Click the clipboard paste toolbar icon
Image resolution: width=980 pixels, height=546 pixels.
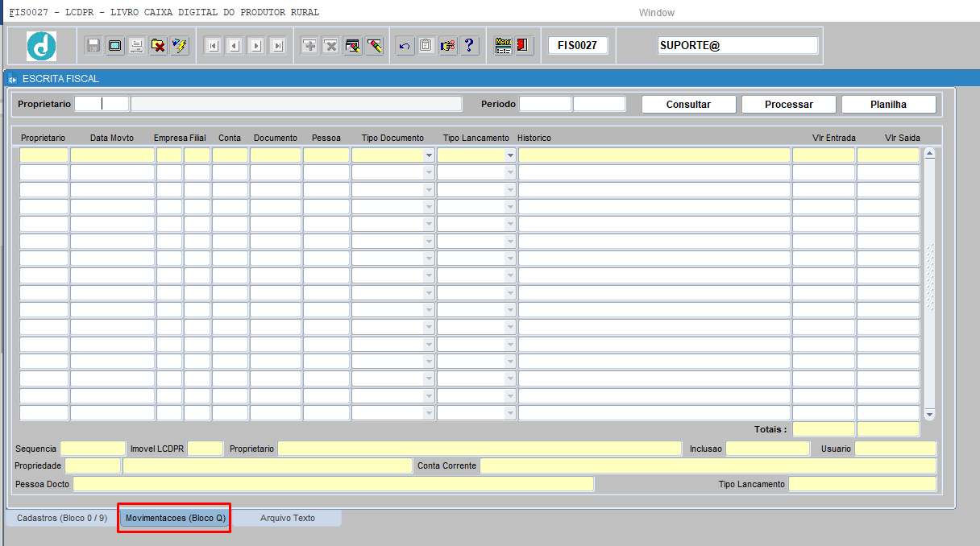coord(426,46)
